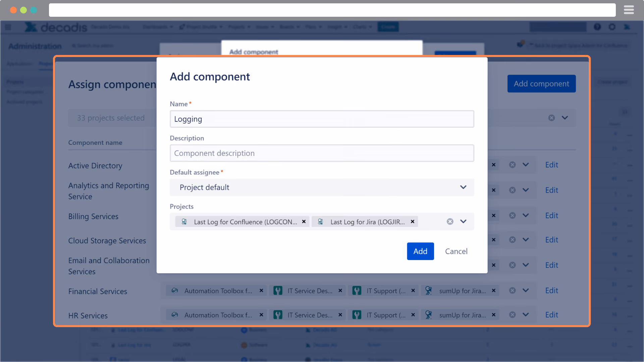Click the blue Add button

pyautogui.click(x=420, y=251)
